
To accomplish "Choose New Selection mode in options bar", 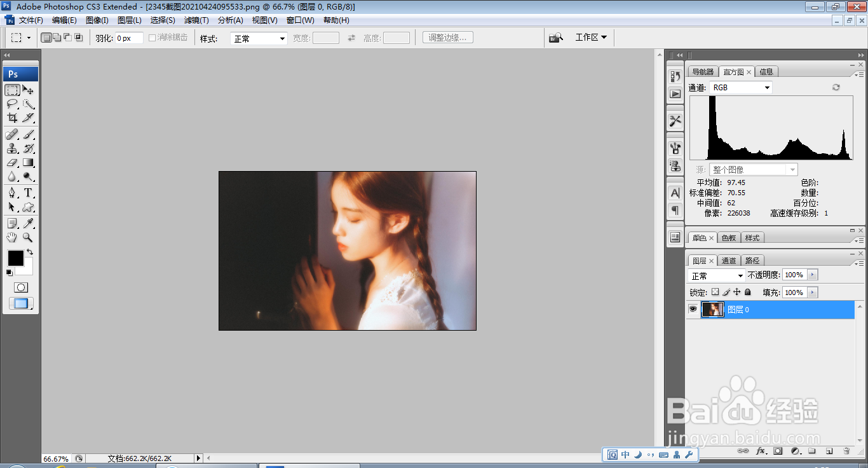I will [x=46, y=38].
